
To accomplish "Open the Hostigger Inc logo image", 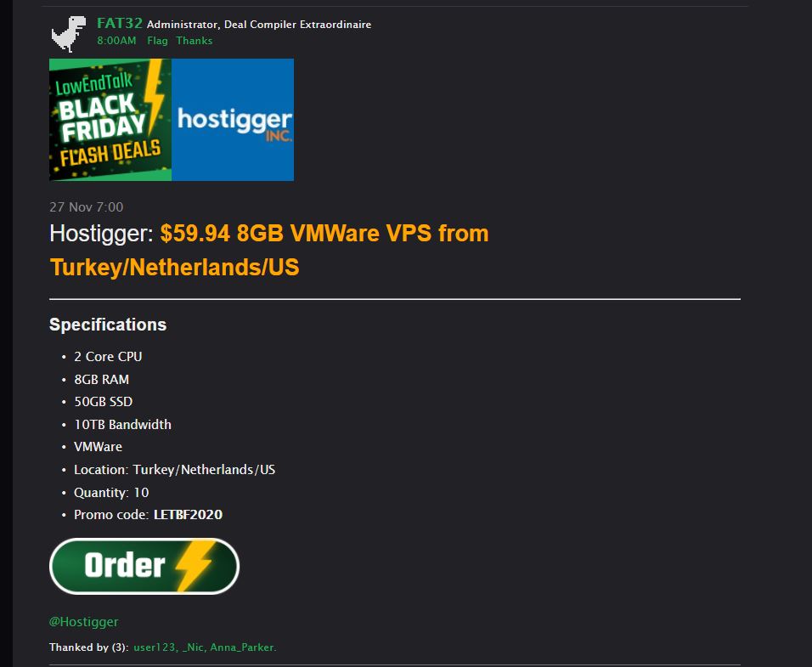I will click(x=233, y=120).
